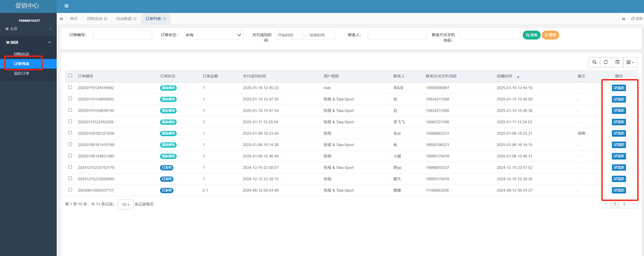Click the table toolbar search magnifier icon
The height and width of the screenshot is (256, 644).
click(594, 62)
